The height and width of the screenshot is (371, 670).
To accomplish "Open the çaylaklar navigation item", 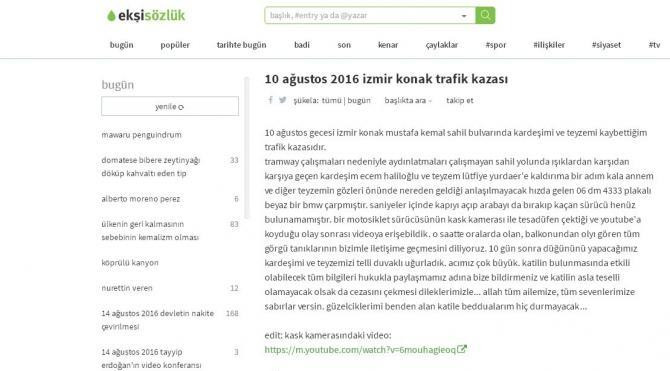I will (441, 45).
